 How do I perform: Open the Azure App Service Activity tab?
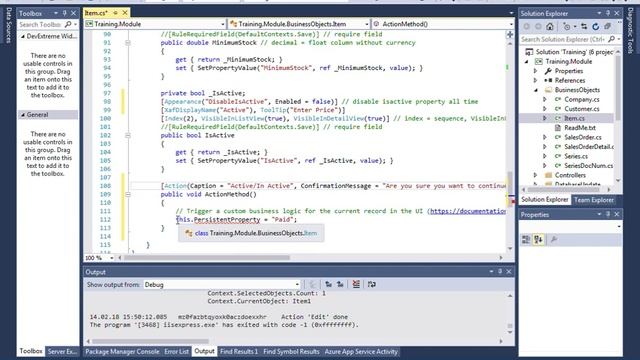tap(361, 351)
